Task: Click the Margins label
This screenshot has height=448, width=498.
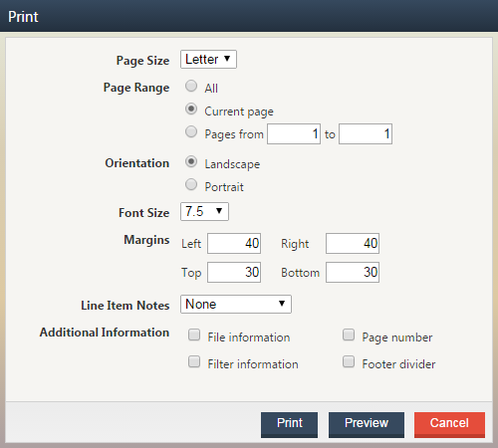Action: [146, 240]
